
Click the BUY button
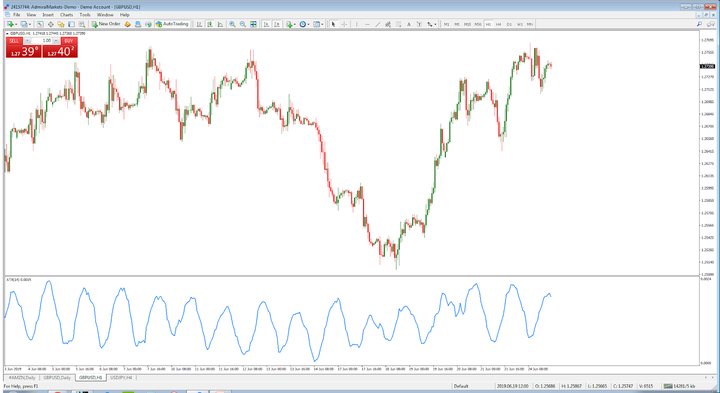(69, 41)
